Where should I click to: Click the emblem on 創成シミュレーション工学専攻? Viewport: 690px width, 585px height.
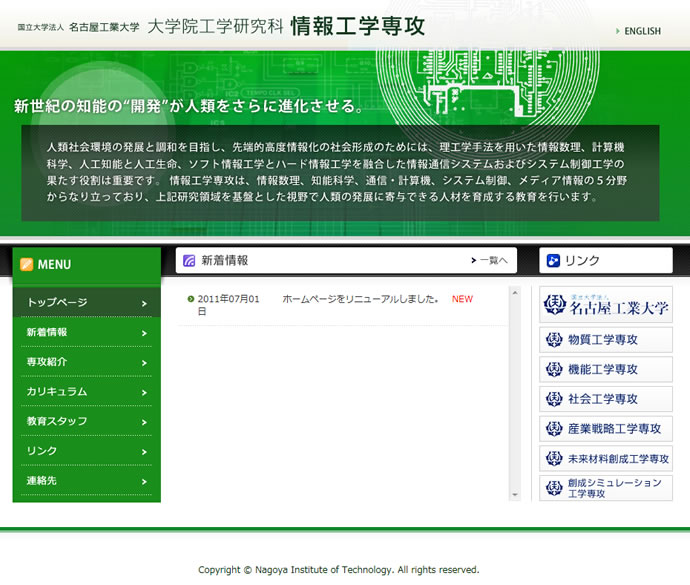(554, 488)
